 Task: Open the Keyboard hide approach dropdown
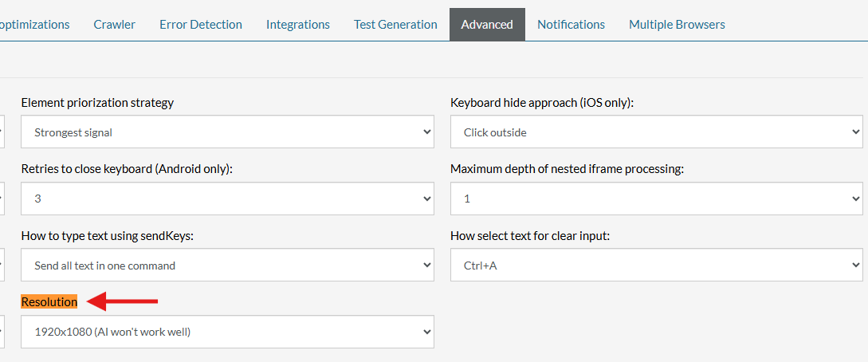656,132
